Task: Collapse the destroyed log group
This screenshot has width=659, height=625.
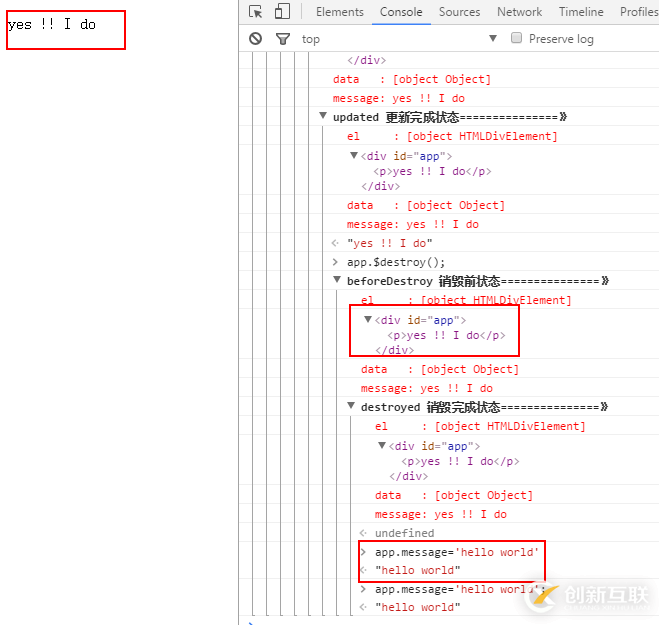Action: pos(351,406)
